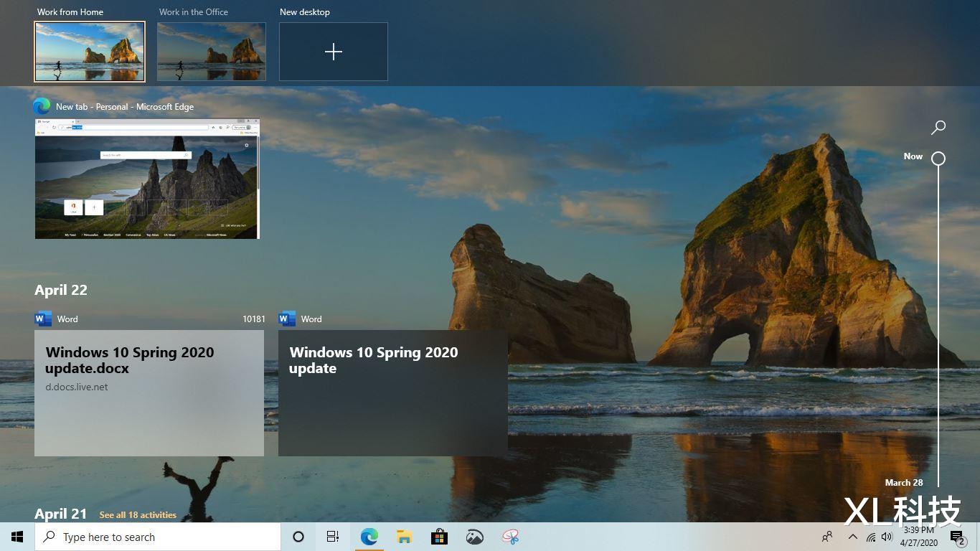
Task: Click the Edge icon beside the window title
Action: tap(42, 106)
